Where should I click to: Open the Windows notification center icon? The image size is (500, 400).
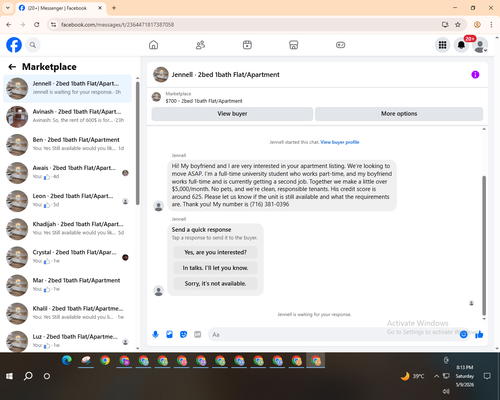coord(487,376)
